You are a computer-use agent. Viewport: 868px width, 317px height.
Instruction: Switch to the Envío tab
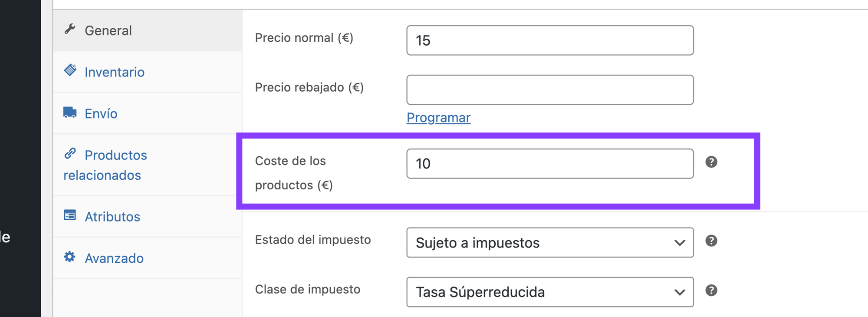click(x=101, y=114)
